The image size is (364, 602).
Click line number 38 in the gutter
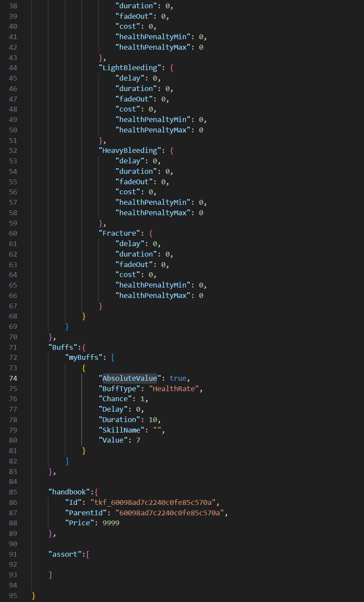[x=13, y=6]
